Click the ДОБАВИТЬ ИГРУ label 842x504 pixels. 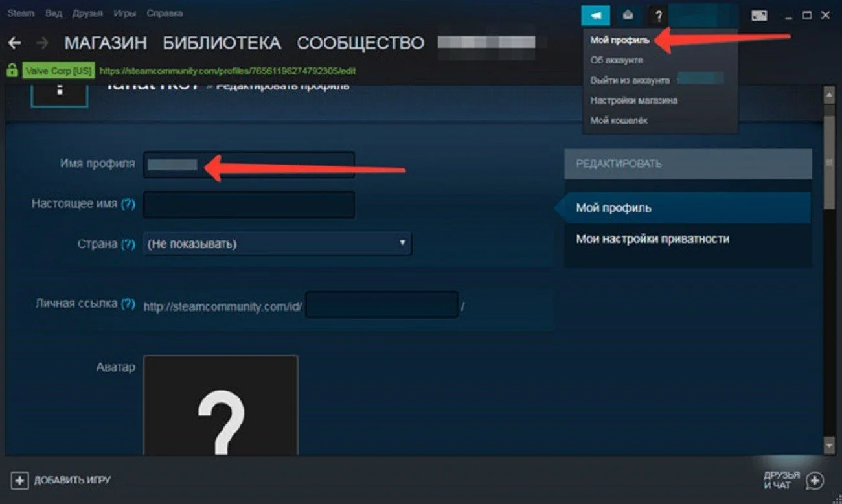[72, 481]
